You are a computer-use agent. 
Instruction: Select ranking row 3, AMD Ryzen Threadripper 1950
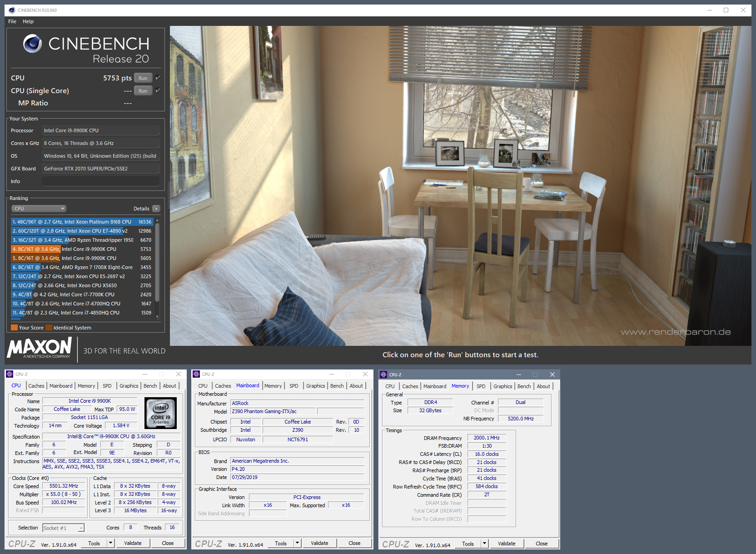pos(82,240)
